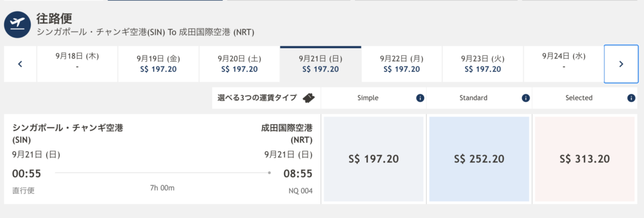Open Standard fare info icon

point(526,98)
